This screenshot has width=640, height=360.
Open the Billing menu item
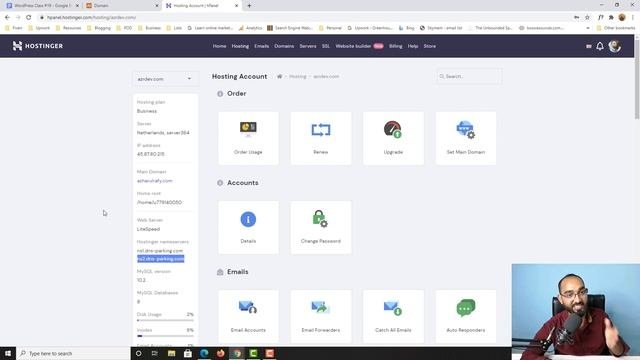(396, 46)
